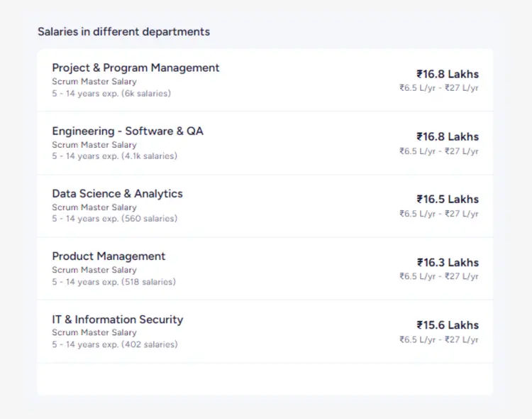Open IT & Information Security department

(117, 320)
